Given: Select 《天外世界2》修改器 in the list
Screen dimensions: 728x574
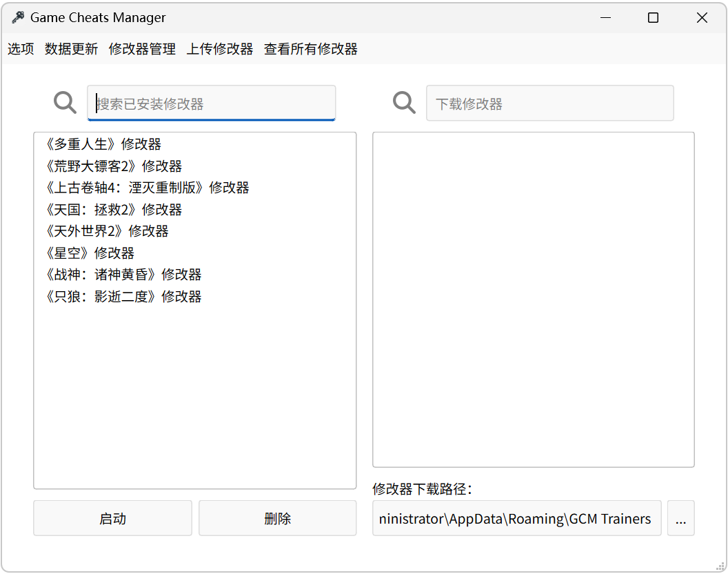Looking at the screenshot, I should [x=195, y=231].
